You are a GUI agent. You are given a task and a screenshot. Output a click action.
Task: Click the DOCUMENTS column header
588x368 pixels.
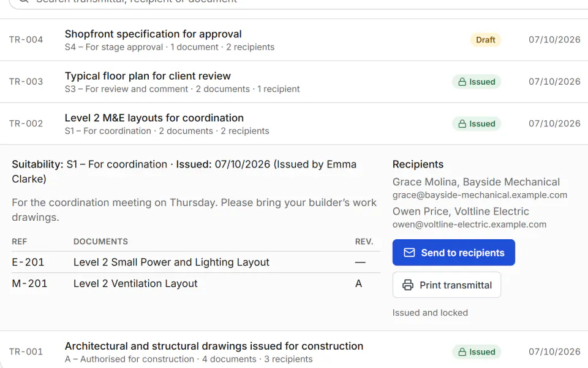[x=100, y=242]
